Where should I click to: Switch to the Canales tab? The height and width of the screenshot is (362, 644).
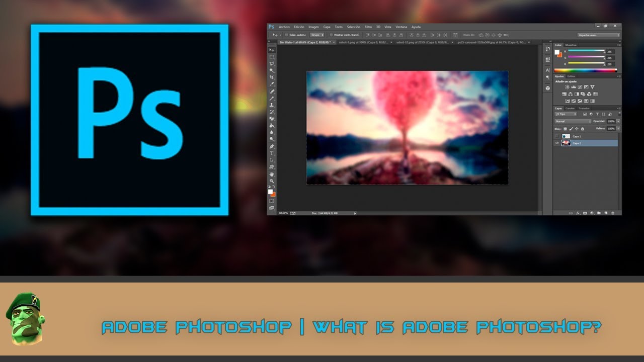(x=570, y=108)
